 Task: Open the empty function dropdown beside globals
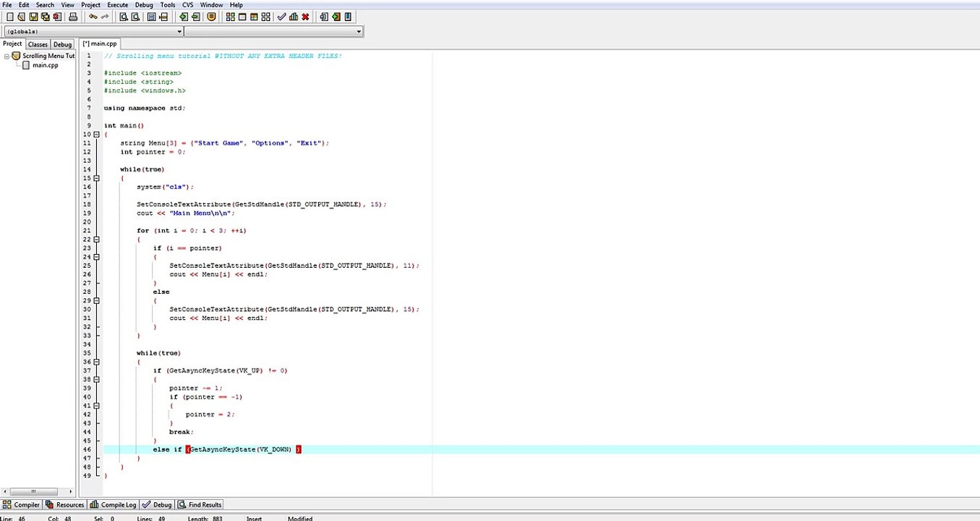pyautogui.click(x=273, y=31)
